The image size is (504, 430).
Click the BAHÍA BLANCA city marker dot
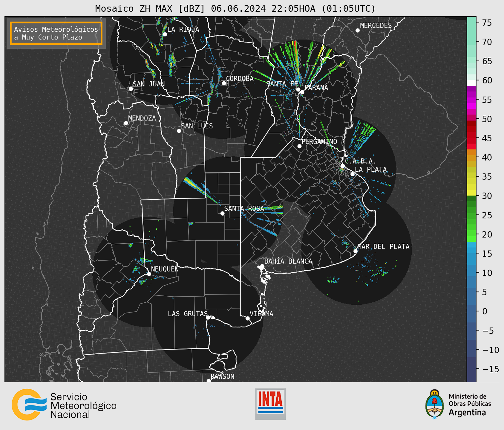pos(262,266)
